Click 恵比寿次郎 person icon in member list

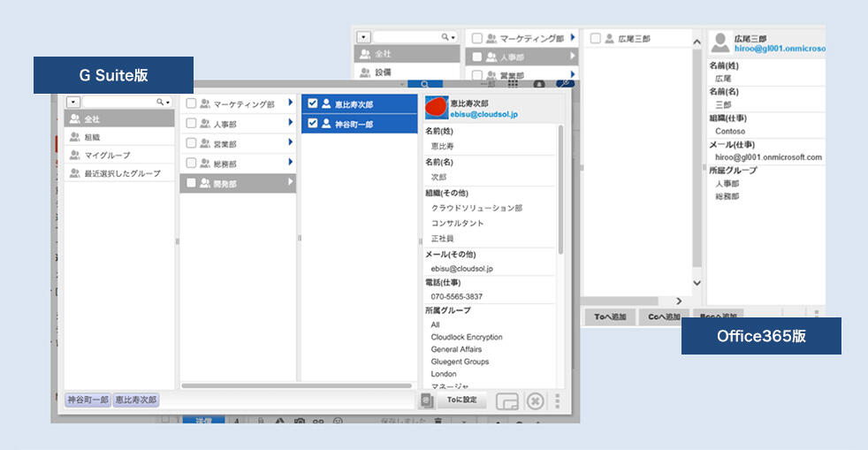pos(326,103)
